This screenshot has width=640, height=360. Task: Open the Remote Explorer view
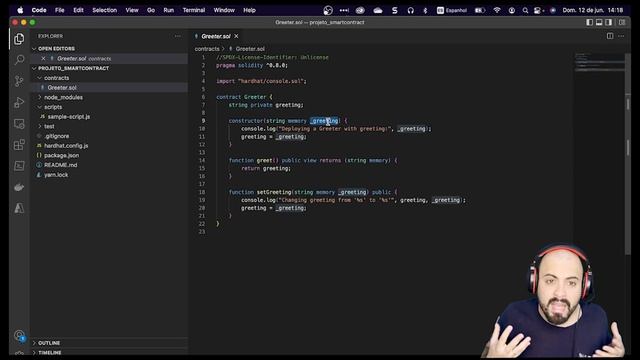19,123
